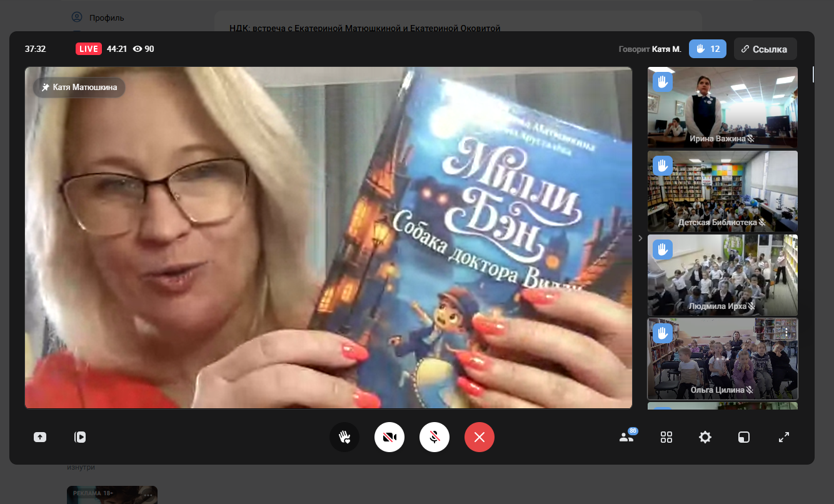Click the screen share upload icon
This screenshot has width=834, height=504.
(x=40, y=437)
